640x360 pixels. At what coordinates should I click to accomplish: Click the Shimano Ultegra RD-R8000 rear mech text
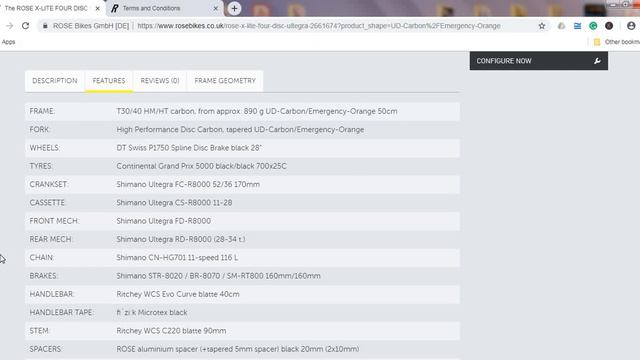[x=180, y=239]
